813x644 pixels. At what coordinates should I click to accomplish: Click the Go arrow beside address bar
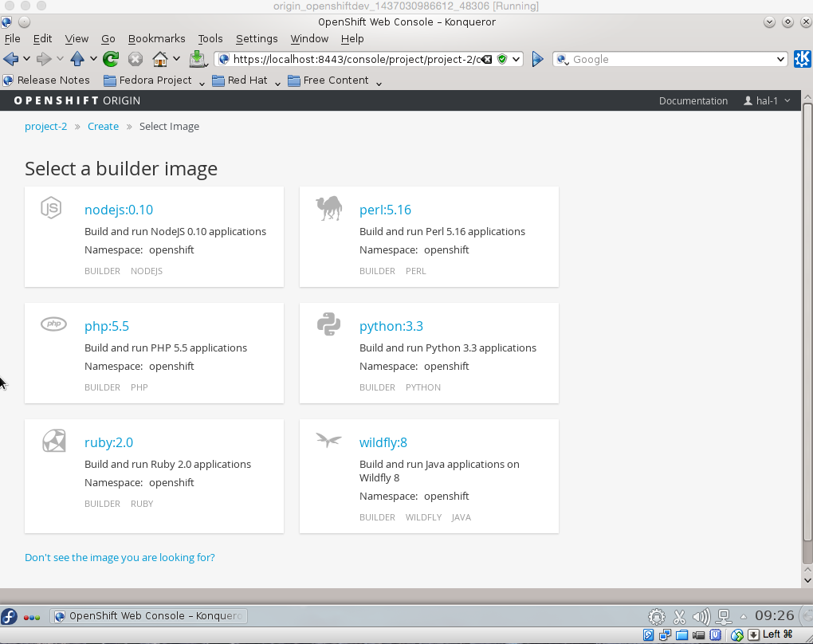[x=537, y=59]
